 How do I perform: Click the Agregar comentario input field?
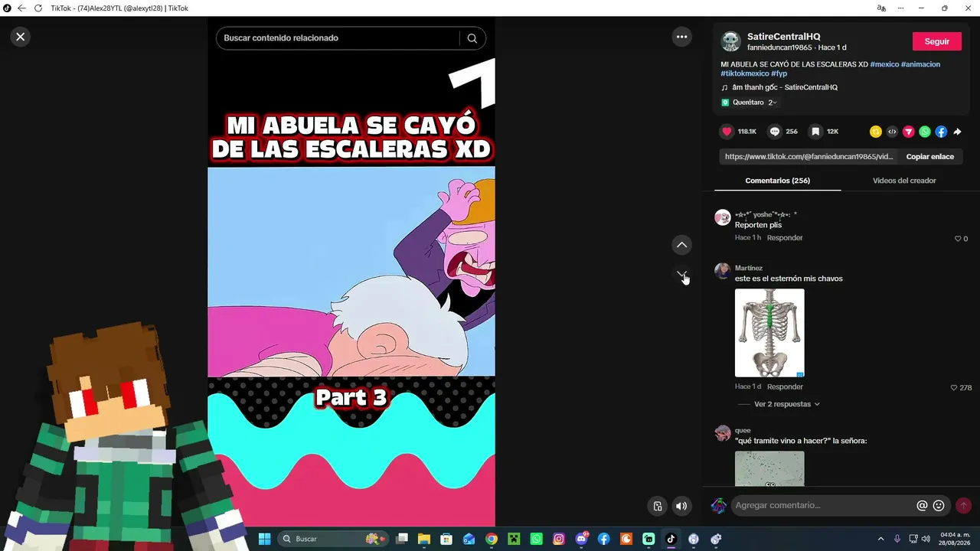coord(823,506)
